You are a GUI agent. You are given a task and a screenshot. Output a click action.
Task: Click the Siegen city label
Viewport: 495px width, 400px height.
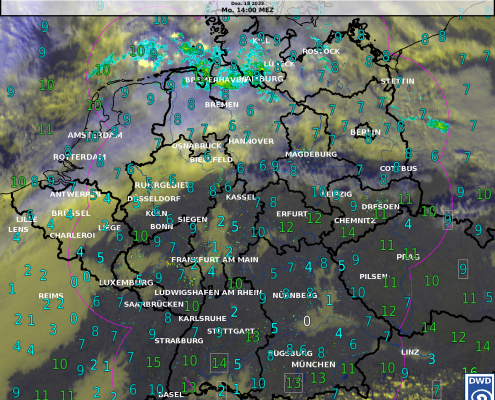[192, 220]
